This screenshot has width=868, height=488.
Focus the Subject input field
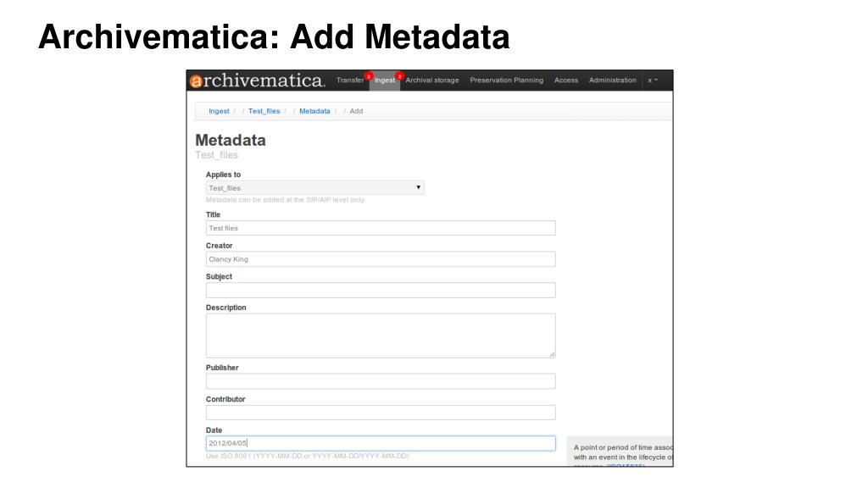(381, 290)
